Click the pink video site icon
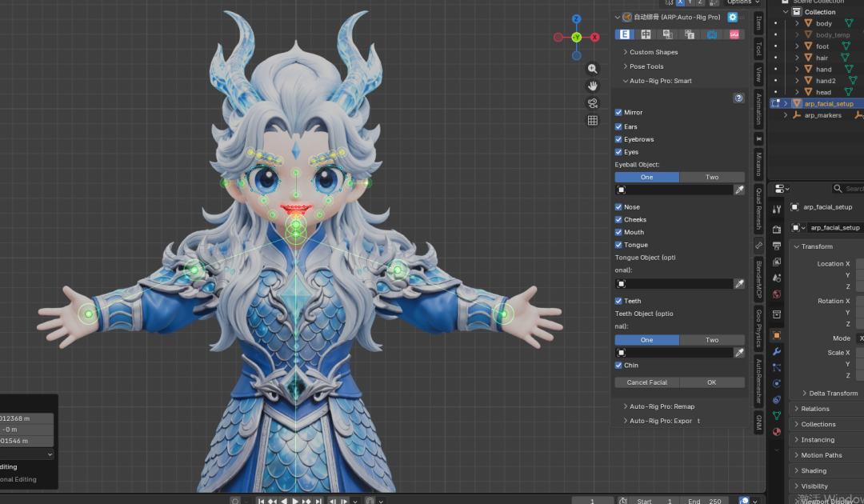Screen dimensions: 864x504 coord(734,34)
